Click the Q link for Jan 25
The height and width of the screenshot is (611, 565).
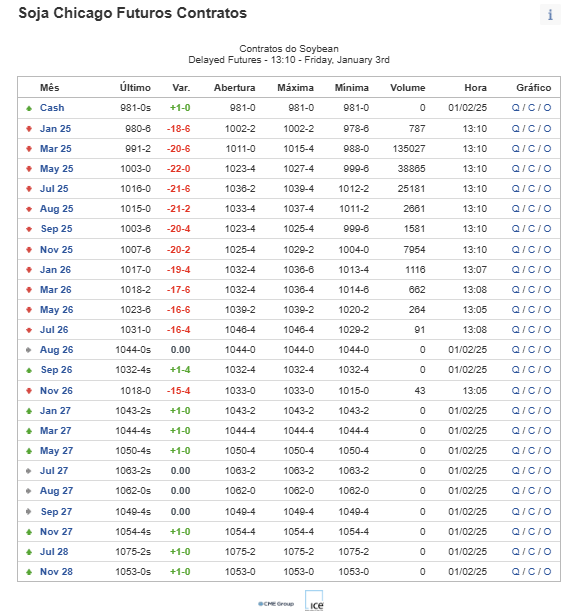tap(515, 129)
